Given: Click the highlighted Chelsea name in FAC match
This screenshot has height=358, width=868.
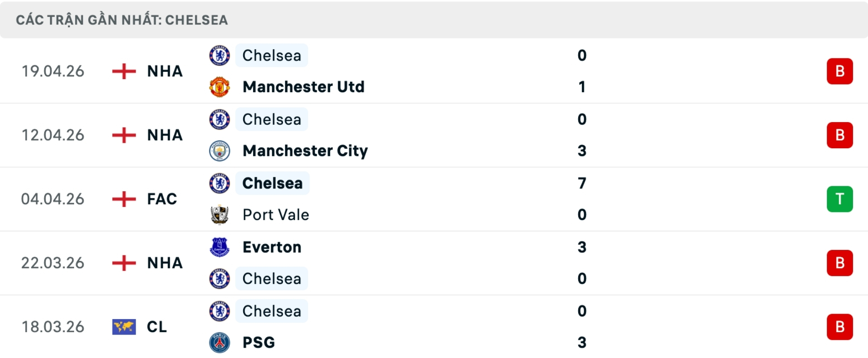Looking at the screenshot, I should click(272, 184).
